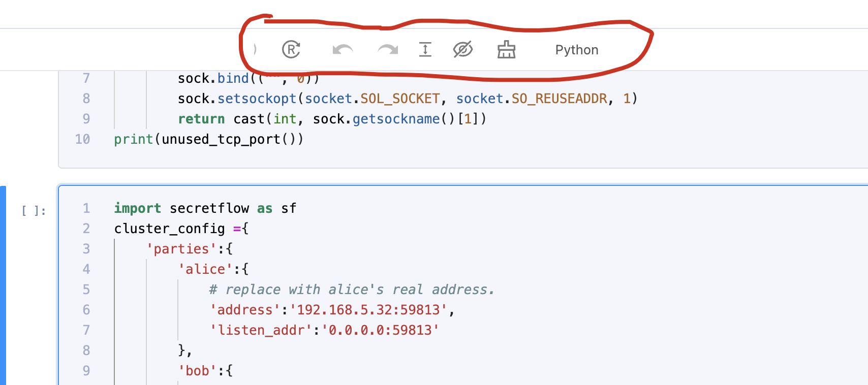Click the comment about alice's real address
Viewport: 868px width, 385px height.
pos(352,290)
